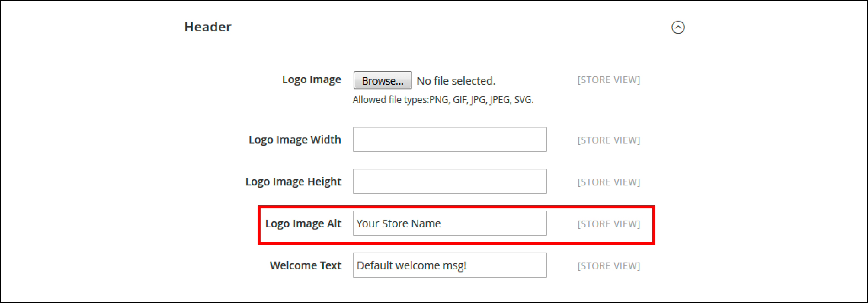Click the Logo Image Alt text field
The height and width of the screenshot is (303, 868).
coord(450,223)
